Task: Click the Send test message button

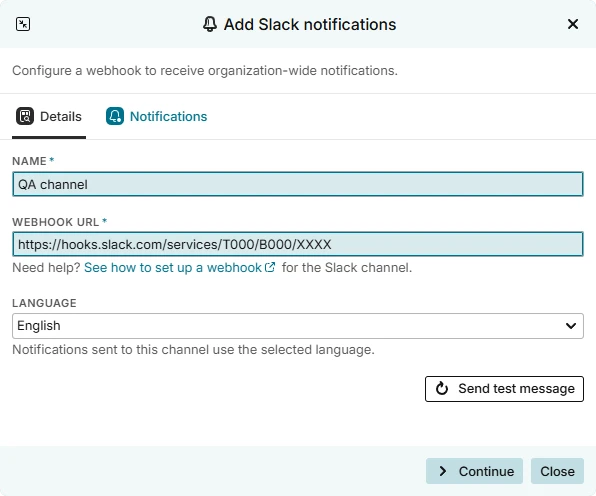Action: coord(504,389)
